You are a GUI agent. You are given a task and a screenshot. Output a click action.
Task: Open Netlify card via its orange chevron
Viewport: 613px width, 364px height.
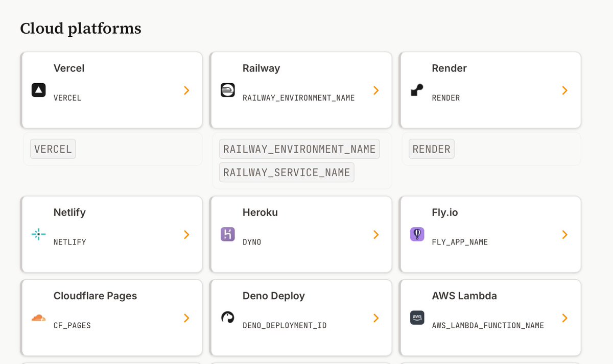tap(187, 234)
